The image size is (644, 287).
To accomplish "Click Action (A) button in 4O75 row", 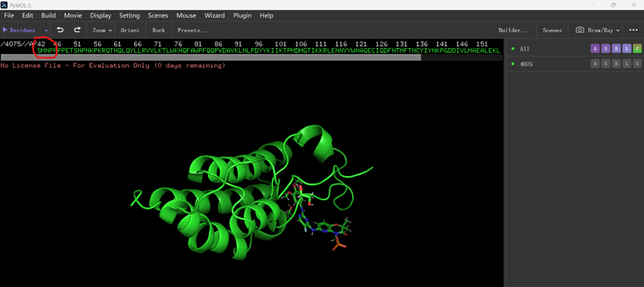I will 595,63.
